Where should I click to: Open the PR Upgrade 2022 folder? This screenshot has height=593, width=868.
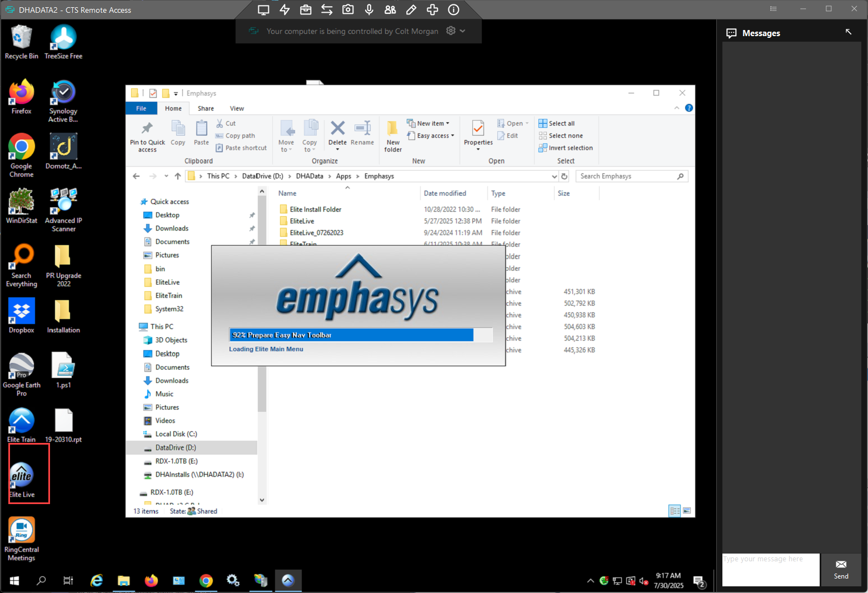point(63,266)
